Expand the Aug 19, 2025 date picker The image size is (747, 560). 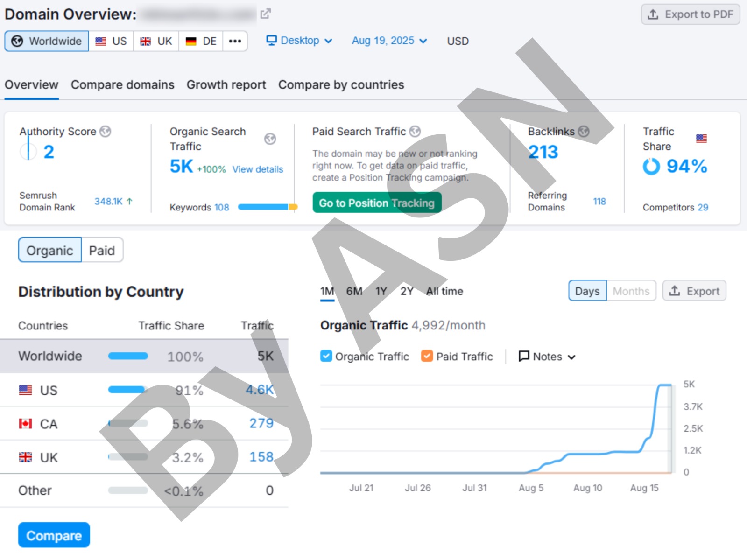[x=389, y=41]
